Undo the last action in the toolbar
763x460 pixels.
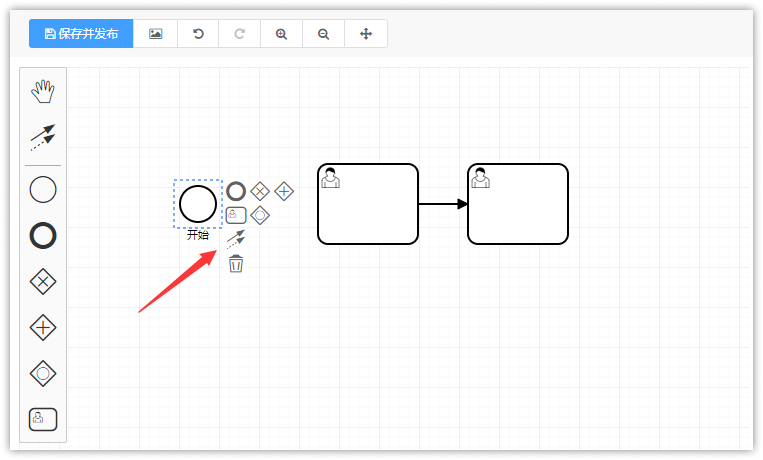click(198, 34)
